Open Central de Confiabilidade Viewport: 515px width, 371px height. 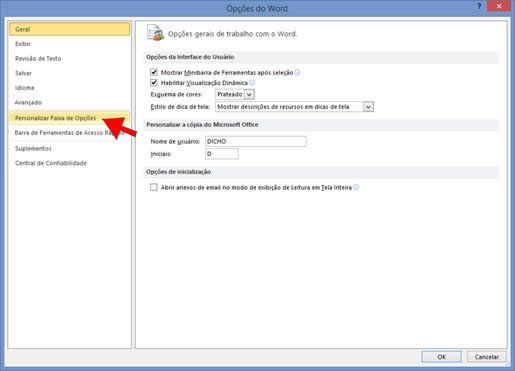point(70,163)
